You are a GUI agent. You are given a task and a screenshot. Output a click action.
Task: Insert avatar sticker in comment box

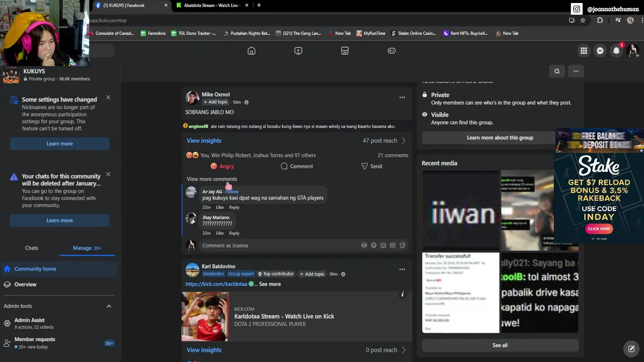(364, 245)
